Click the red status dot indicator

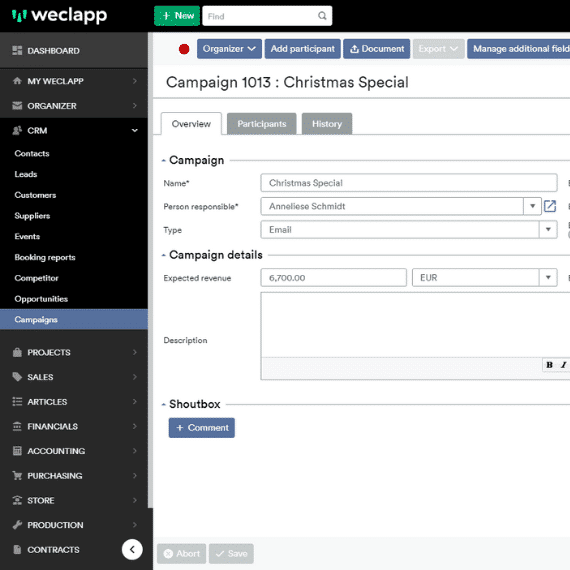click(x=184, y=49)
